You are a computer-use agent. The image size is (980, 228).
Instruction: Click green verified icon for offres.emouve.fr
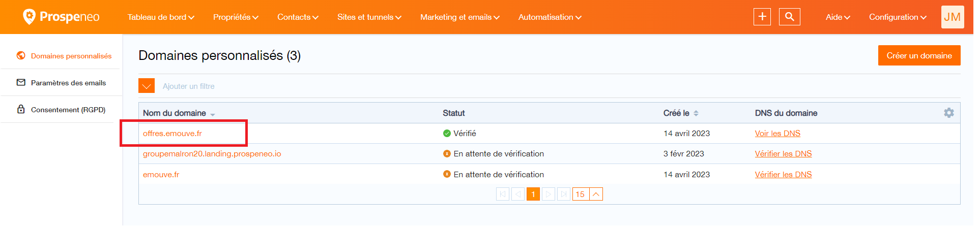447,134
